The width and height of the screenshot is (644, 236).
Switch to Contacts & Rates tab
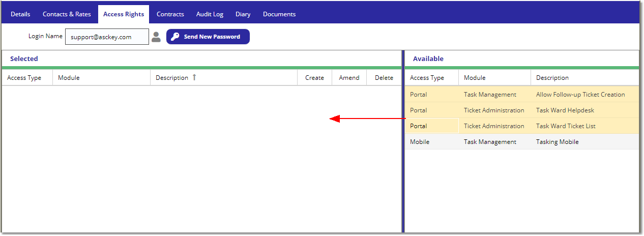click(67, 14)
